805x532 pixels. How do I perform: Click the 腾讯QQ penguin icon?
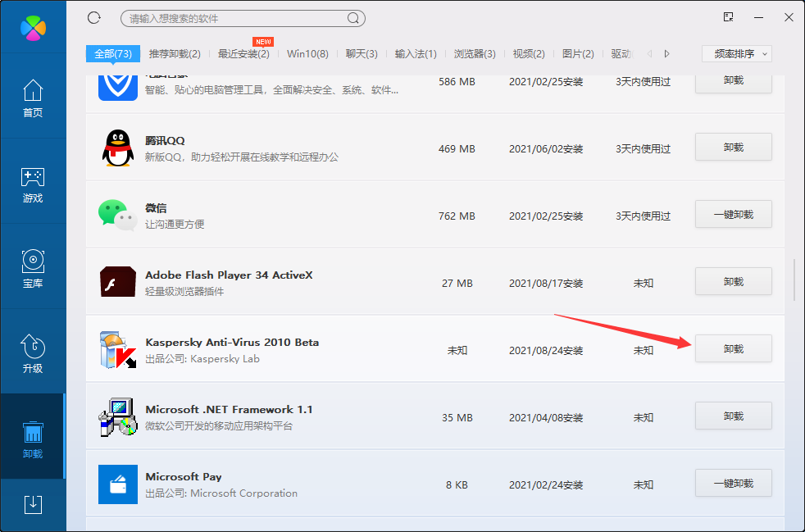[118, 148]
